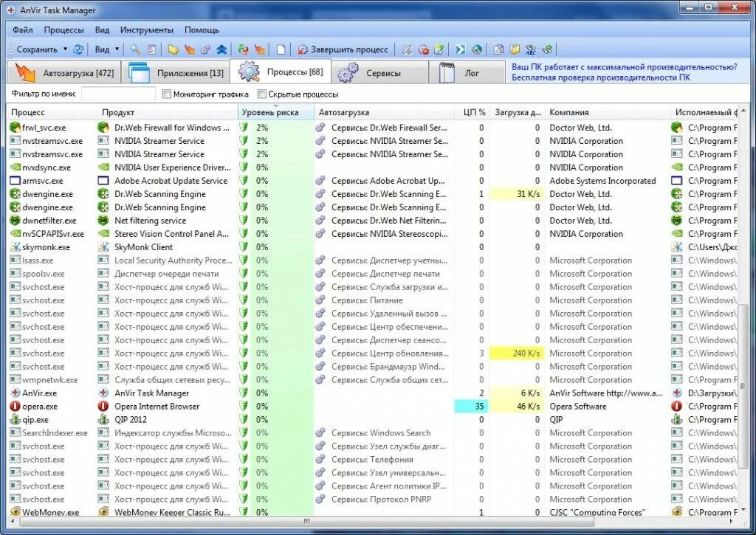Click the orange arrow icon left of the blank page

pyautogui.click(x=260, y=49)
